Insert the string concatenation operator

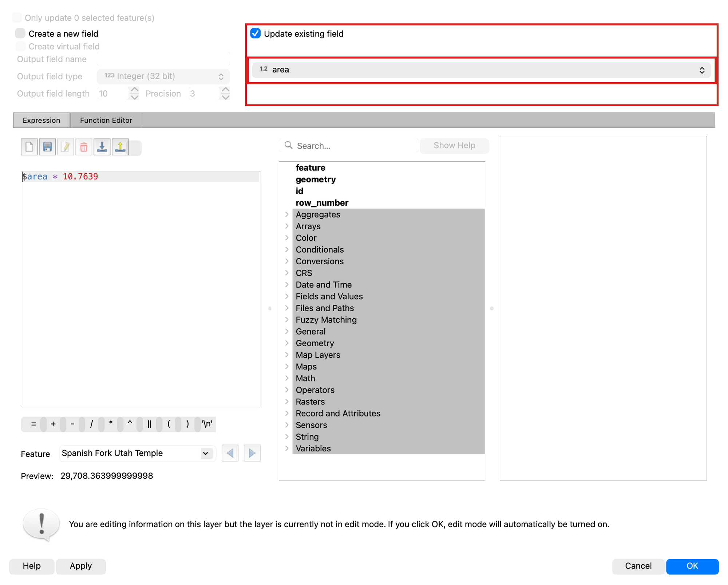[149, 424]
